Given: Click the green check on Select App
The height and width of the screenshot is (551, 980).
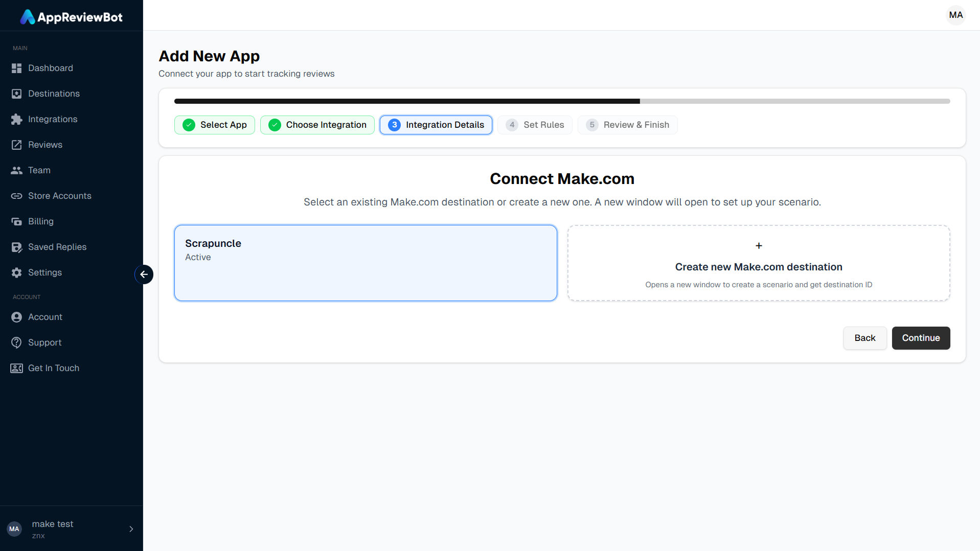Looking at the screenshot, I should 189,125.
